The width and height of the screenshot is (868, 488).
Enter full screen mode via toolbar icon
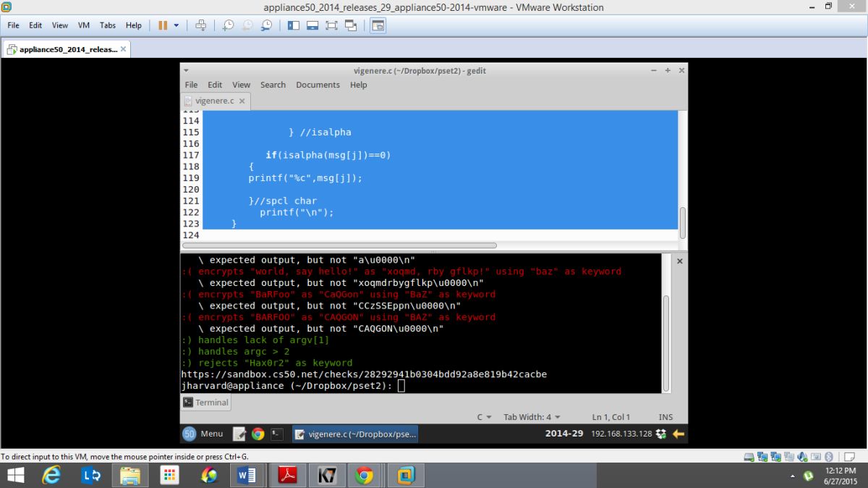tap(331, 25)
